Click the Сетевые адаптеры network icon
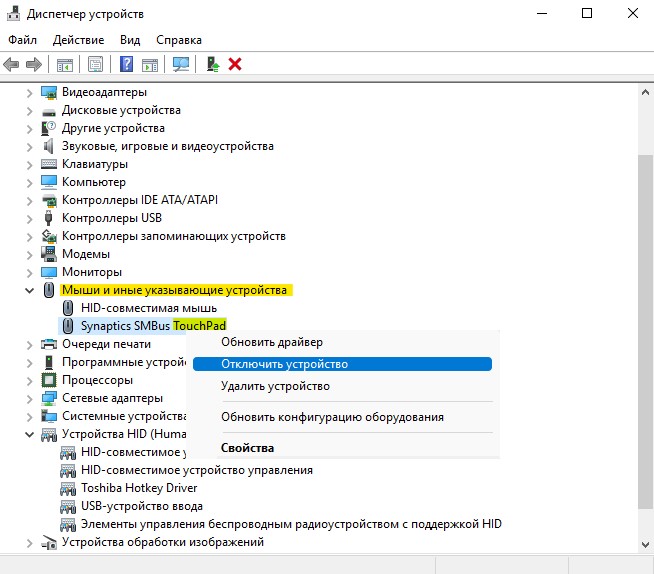Image resolution: width=654 pixels, height=574 pixels. [49, 398]
